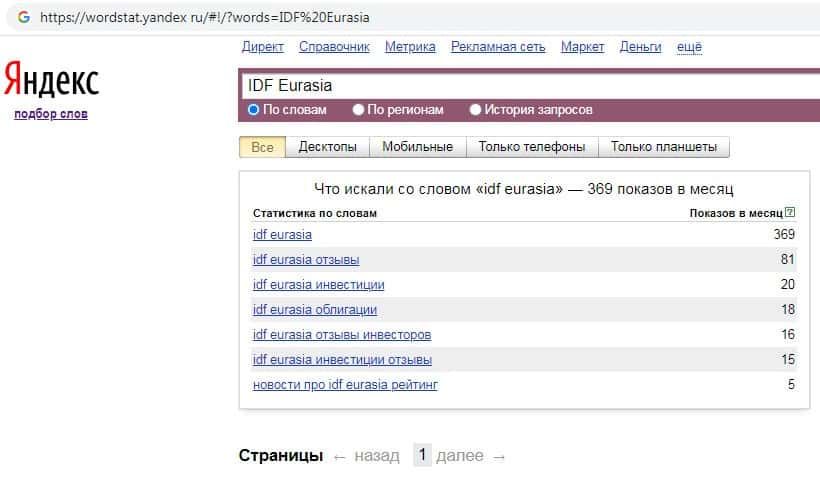Viewport: 820px width, 488px height.
Task: Open the idf eurasia облигации keyword link
Action: tap(315, 310)
